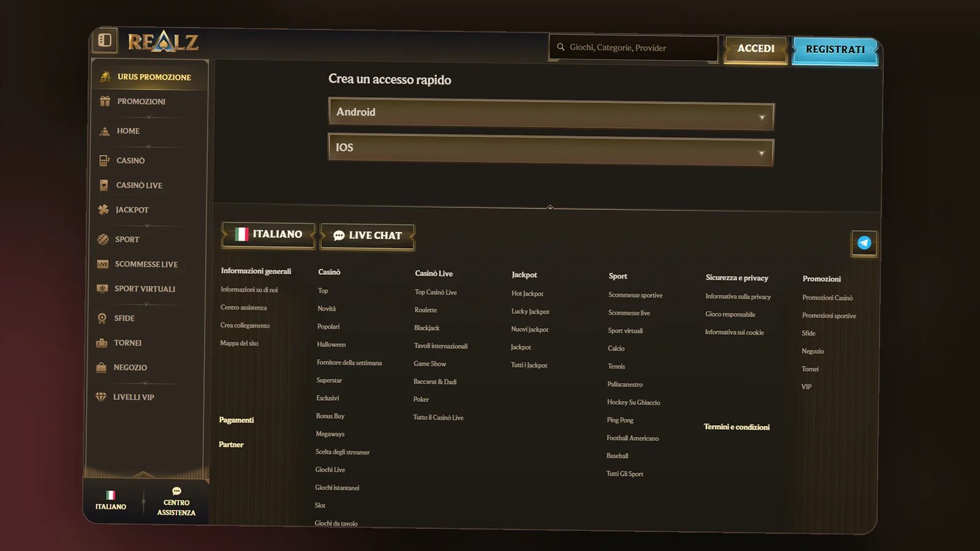Image resolution: width=980 pixels, height=551 pixels.
Task: Collapse quick access section with center arrow
Action: click(550, 207)
